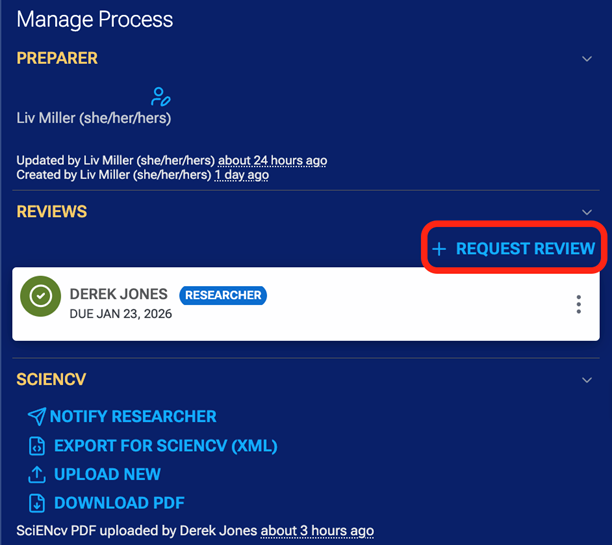
Task: Click the "about 3 hours ago" timestamp
Action: point(317,530)
